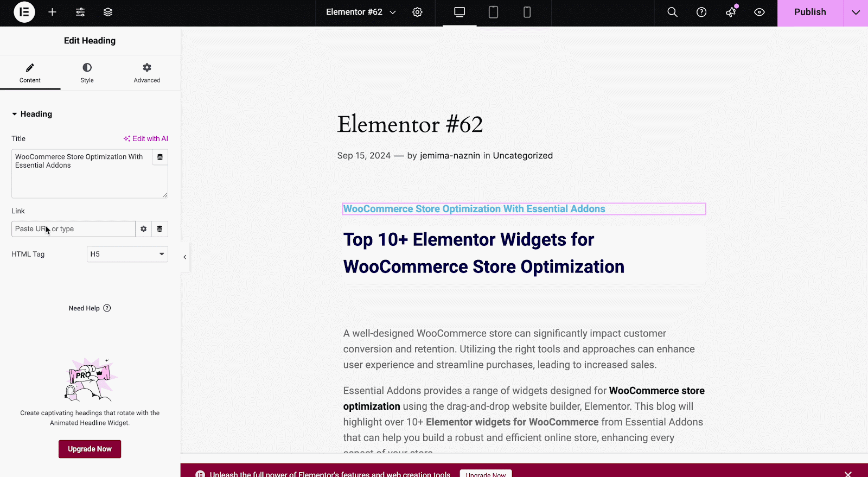Open the Add Element plus icon
The width and height of the screenshot is (868, 477).
[x=52, y=12]
